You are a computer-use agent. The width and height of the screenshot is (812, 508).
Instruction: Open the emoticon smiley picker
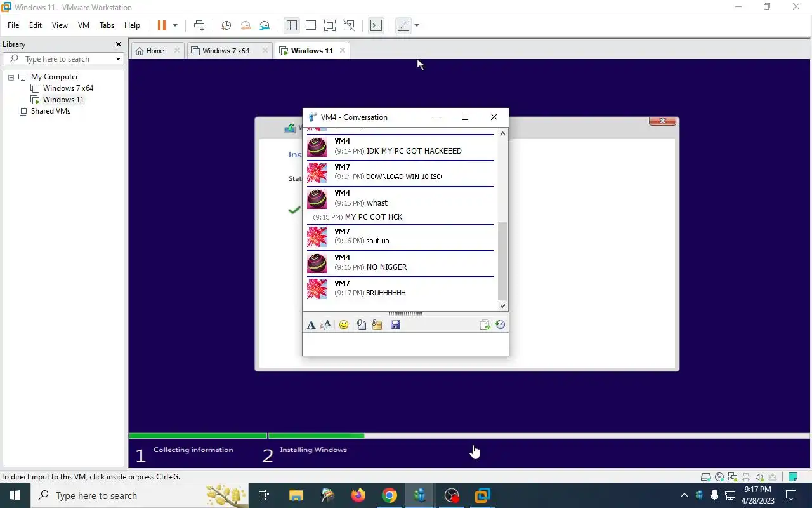344,324
